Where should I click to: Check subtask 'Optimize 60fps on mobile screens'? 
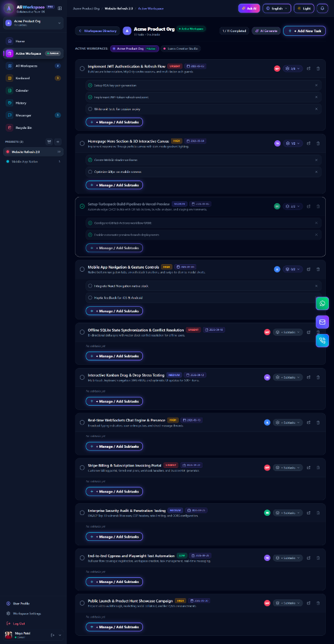click(x=90, y=172)
